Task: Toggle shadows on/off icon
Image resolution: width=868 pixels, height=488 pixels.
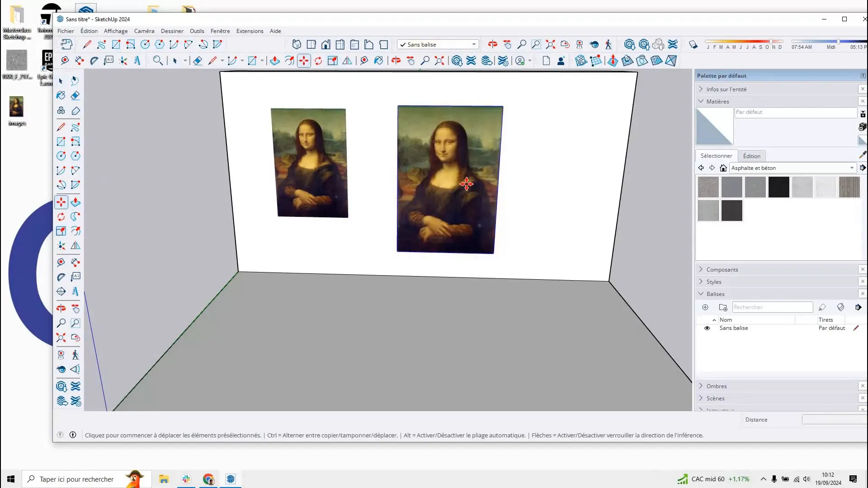Action: [693, 44]
